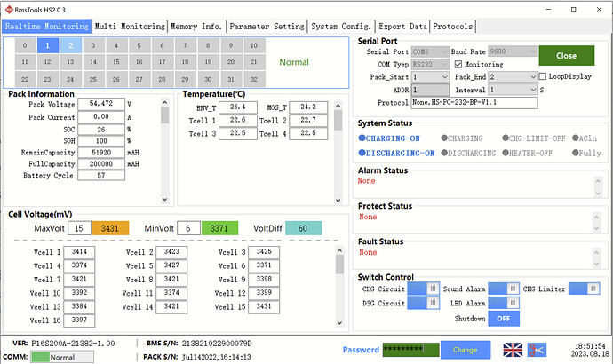Select pack number 32

click(254, 79)
